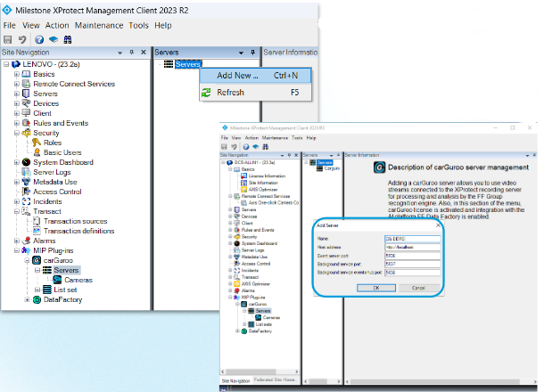Collapse the Security tree node

pyautogui.click(x=16, y=133)
